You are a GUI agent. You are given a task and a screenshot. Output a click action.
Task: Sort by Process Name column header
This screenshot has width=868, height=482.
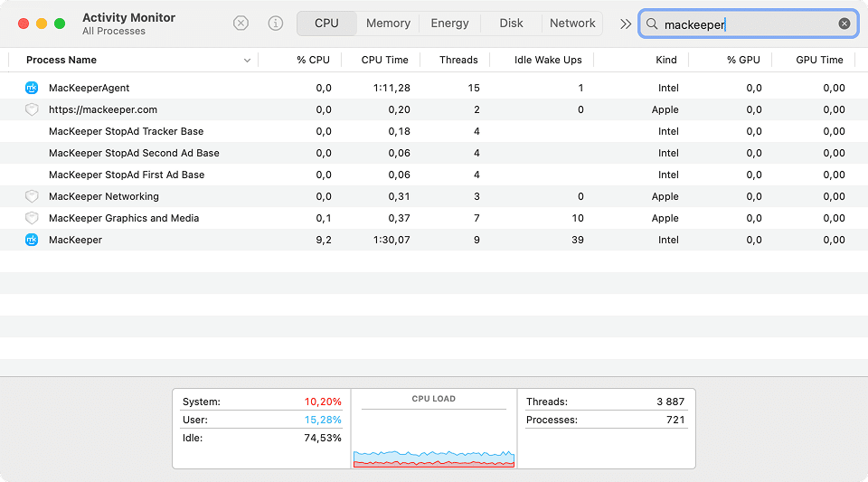pyautogui.click(x=61, y=60)
